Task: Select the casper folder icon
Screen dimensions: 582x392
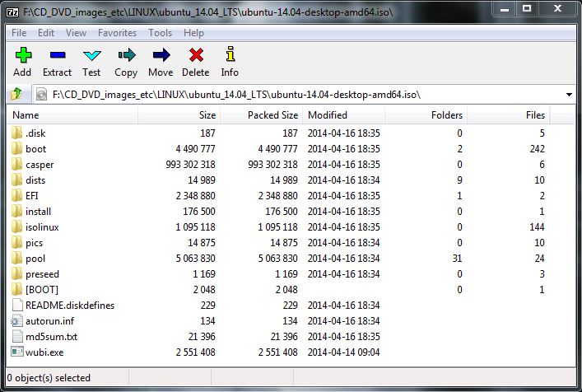Action: coord(16,164)
